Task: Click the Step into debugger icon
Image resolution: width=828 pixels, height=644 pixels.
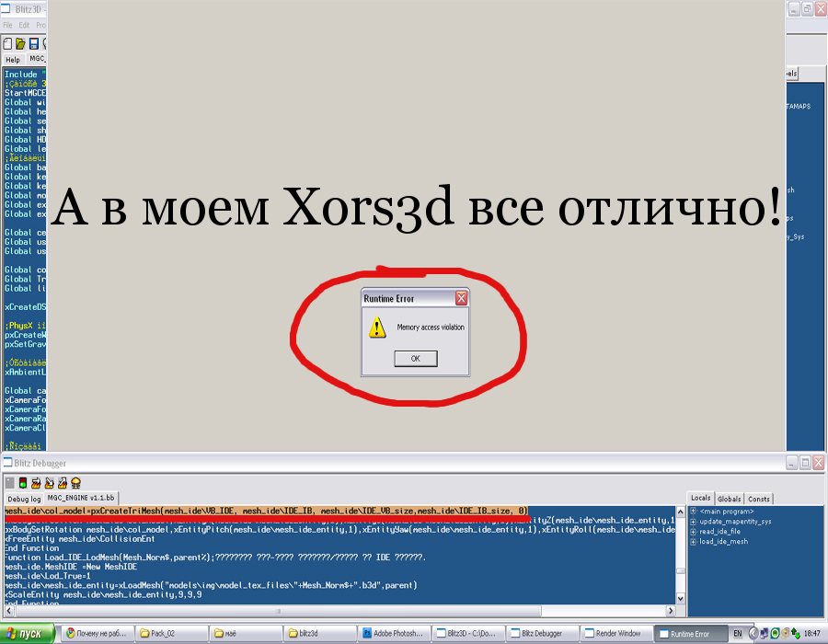Action: pos(50,482)
